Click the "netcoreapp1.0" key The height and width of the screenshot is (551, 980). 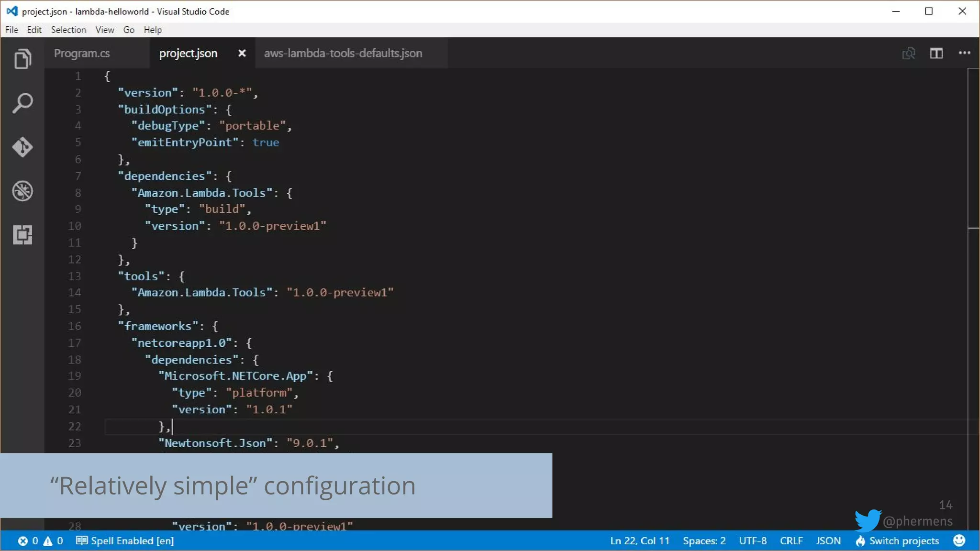coord(181,343)
